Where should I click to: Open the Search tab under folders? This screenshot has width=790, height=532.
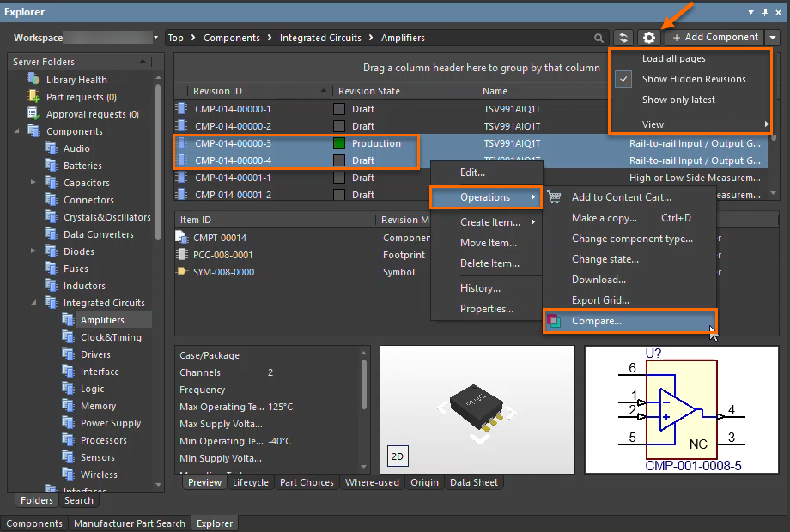[79, 500]
